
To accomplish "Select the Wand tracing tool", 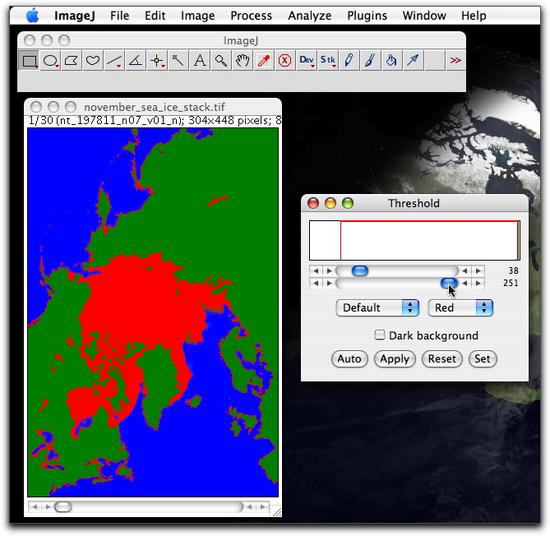I will coord(178,61).
